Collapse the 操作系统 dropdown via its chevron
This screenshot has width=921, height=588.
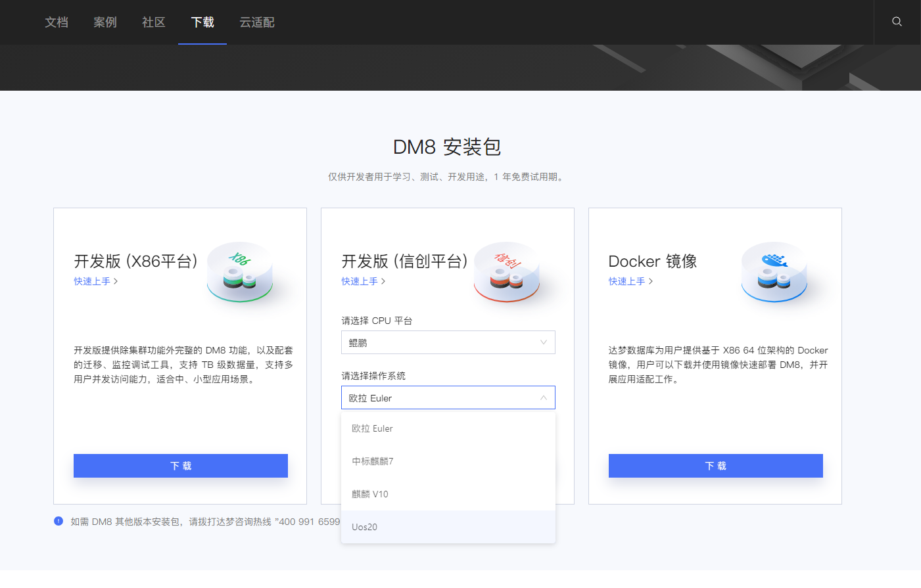pos(544,397)
